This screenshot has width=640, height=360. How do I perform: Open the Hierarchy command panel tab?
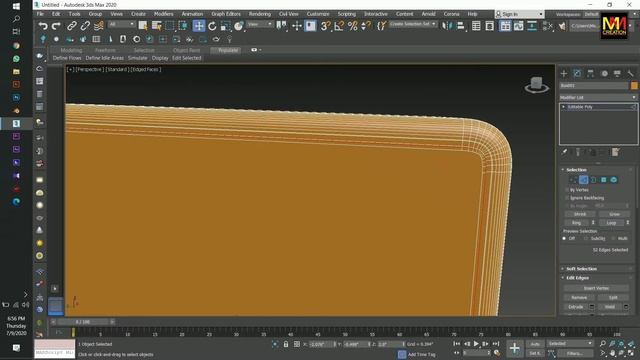(x=591, y=73)
